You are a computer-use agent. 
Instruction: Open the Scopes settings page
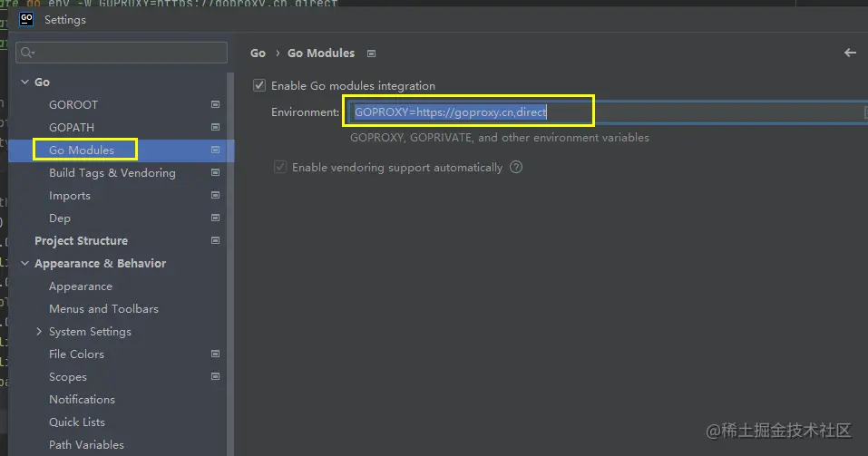[67, 377]
